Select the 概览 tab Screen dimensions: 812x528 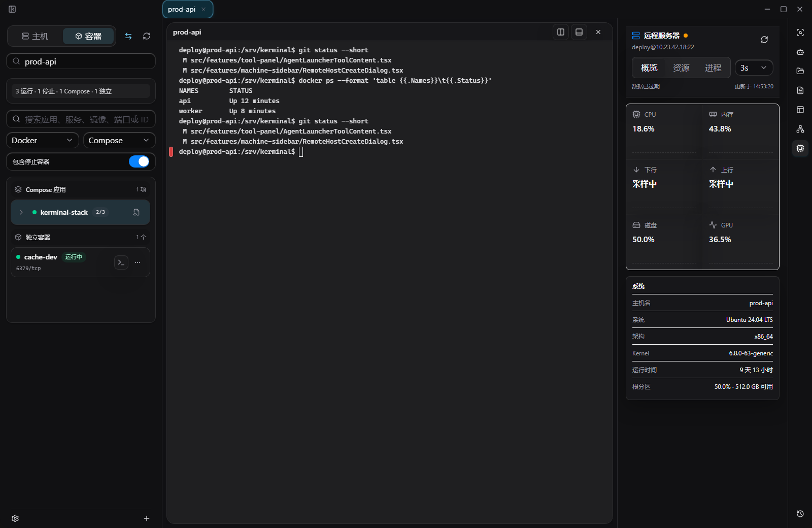[x=649, y=68]
